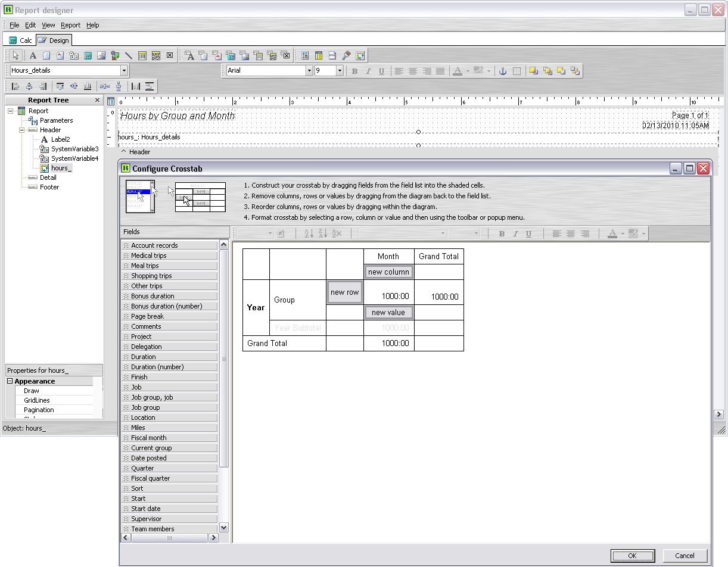Set left text alignment in main toolbar
728x567 pixels.
pos(399,71)
